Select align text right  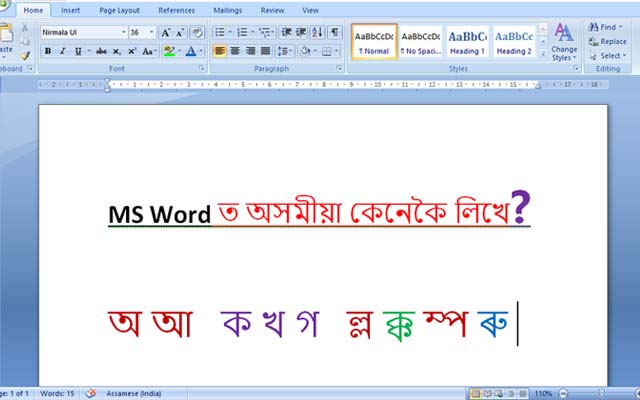click(x=250, y=51)
